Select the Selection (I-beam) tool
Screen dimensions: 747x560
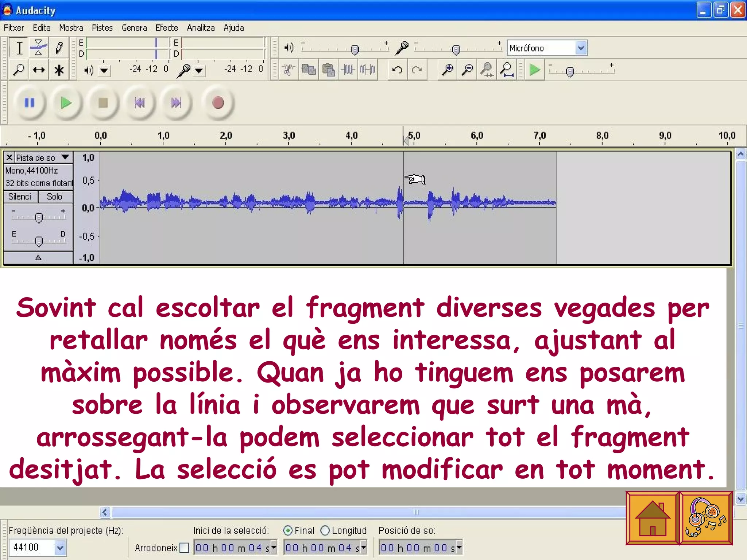[x=19, y=48]
